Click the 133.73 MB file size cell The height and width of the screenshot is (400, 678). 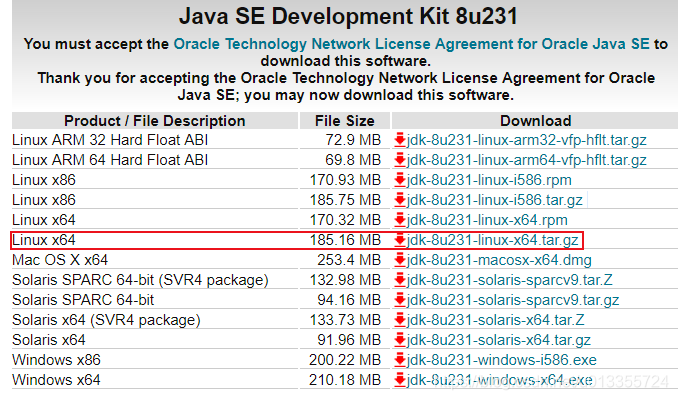pyautogui.click(x=345, y=320)
